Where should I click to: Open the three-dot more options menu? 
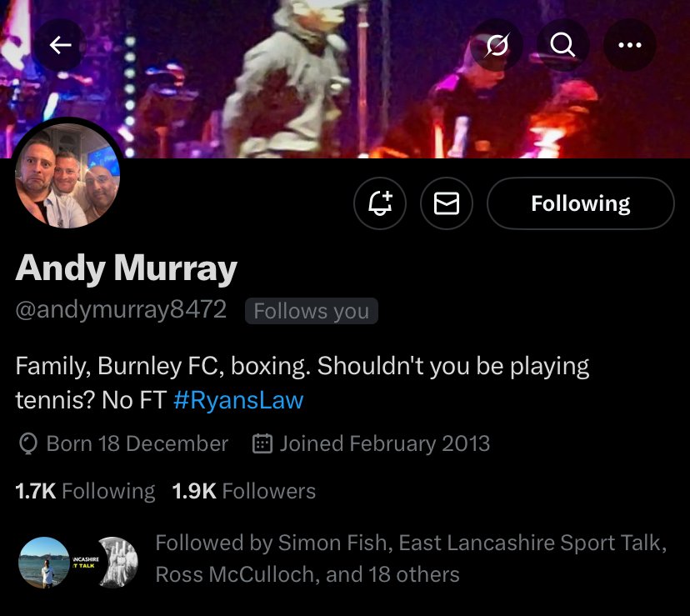click(x=630, y=45)
